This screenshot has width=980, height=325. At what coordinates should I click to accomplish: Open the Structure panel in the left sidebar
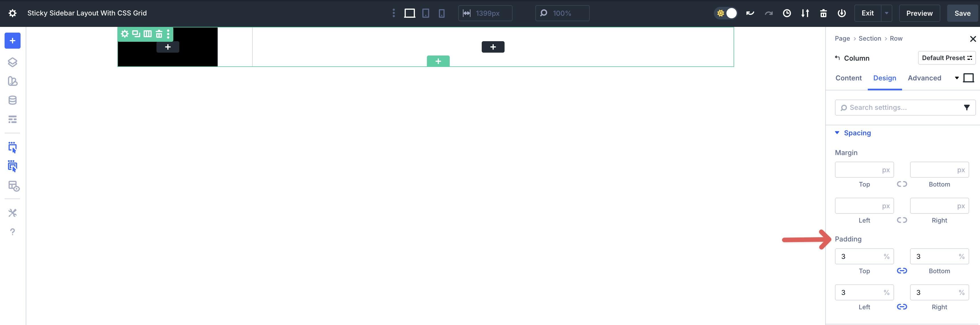[x=13, y=62]
